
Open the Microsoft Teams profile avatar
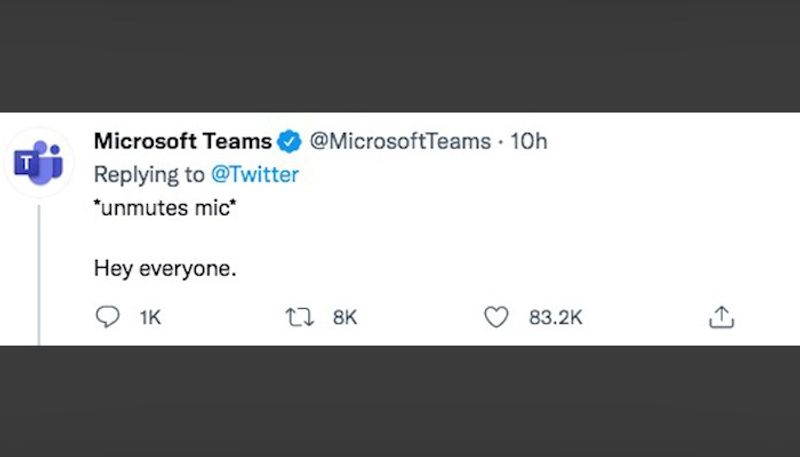[x=38, y=163]
